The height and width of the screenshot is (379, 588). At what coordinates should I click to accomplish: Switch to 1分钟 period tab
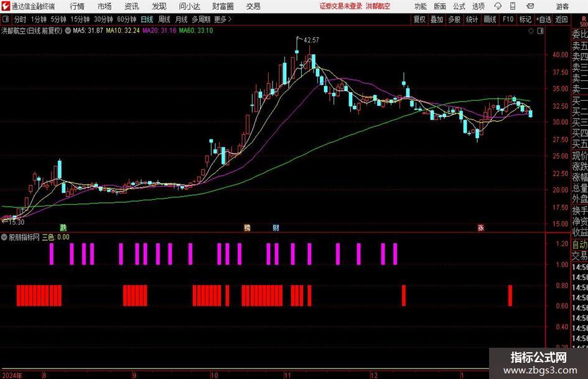[x=39, y=19]
